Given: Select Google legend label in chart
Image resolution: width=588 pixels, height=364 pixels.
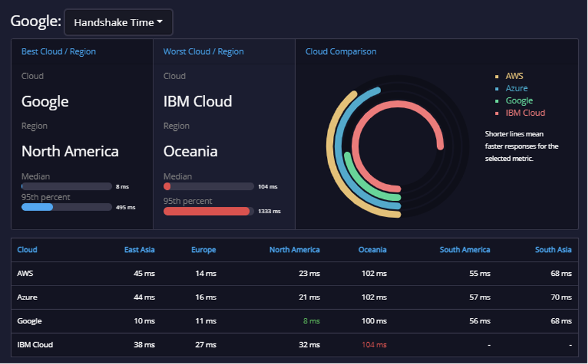Looking at the screenshot, I should (519, 101).
